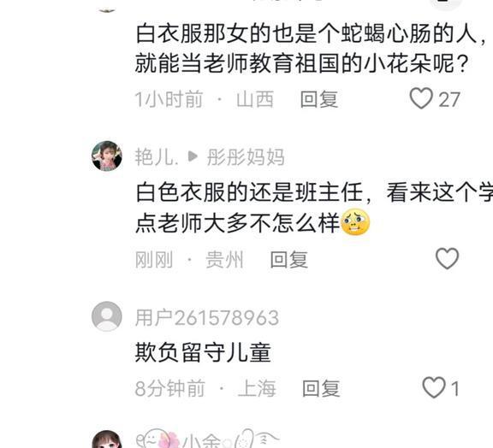The image size is (493, 448).
Task: Open default avatar of 用户261578963
Action: (x=107, y=316)
